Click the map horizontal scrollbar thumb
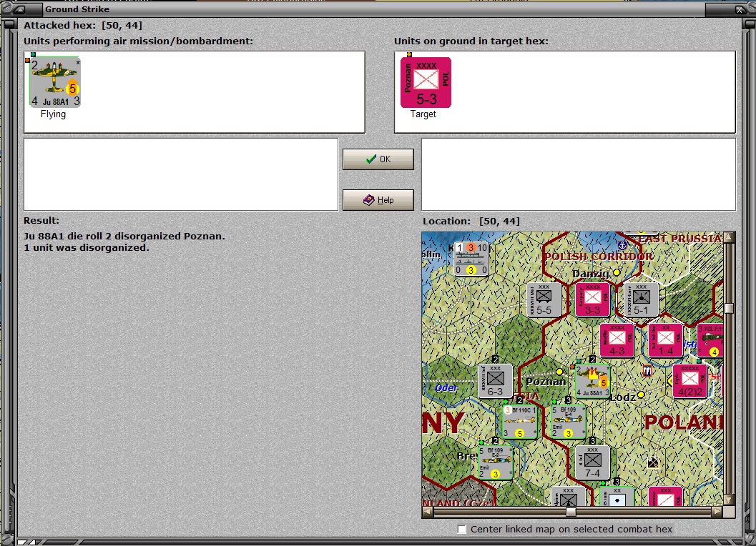This screenshot has height=546, width=756. point(571,512)
